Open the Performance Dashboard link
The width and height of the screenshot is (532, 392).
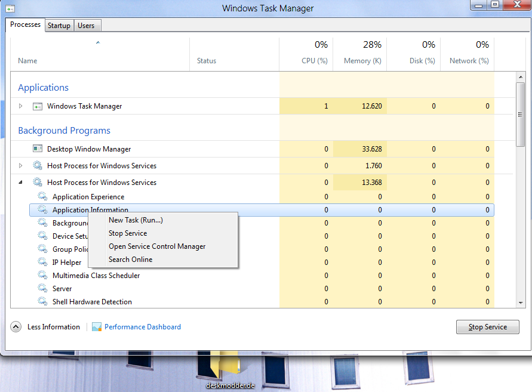pyautogui.click(x=143, y=327)
